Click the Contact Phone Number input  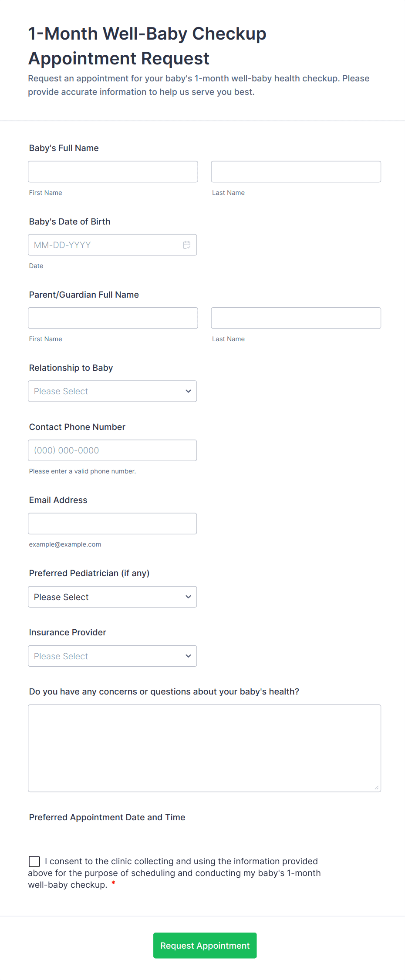112,450
